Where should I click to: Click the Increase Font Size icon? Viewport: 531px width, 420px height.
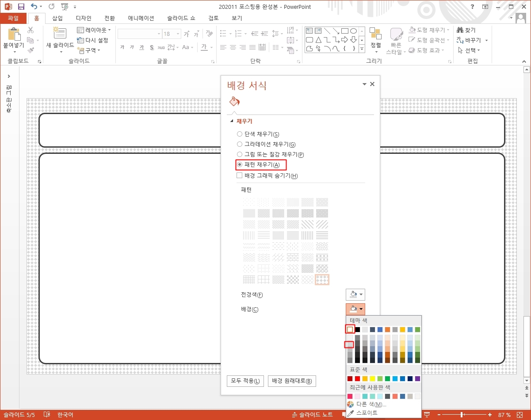[187, 34]
